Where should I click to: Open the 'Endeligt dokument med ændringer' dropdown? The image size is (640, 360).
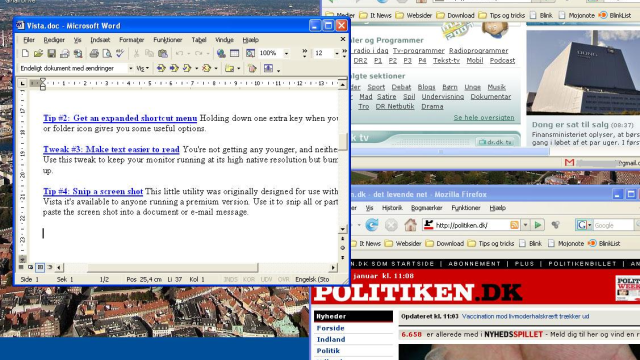(x=131, y=68)
